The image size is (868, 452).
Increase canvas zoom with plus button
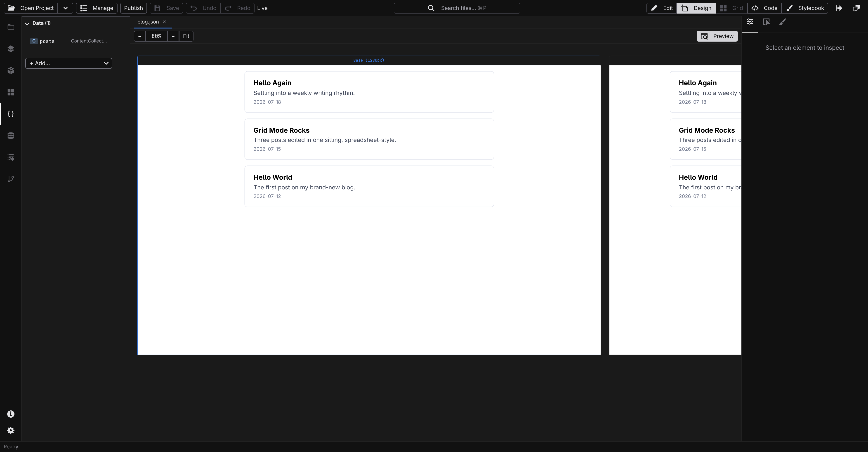click(173, 36)
